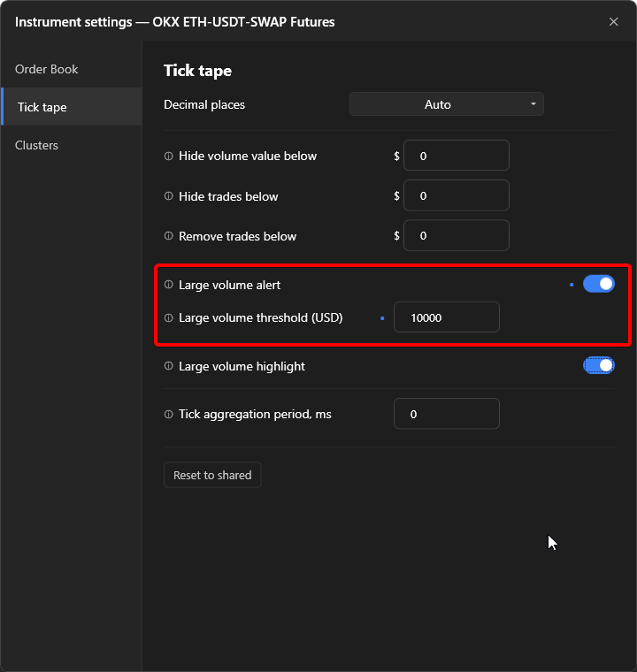Click info icon beside Large volume threshold
This screenshot has height=672, width=637.
click(169, 317)
